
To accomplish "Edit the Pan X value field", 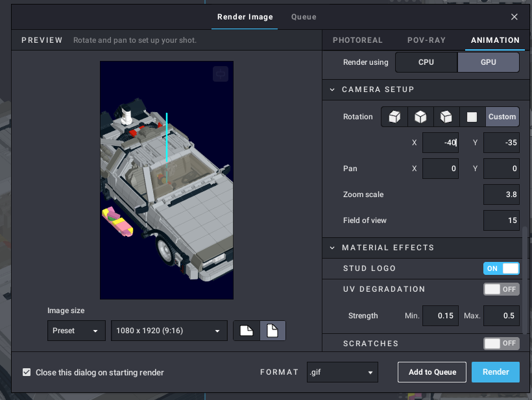I will 441,169.
